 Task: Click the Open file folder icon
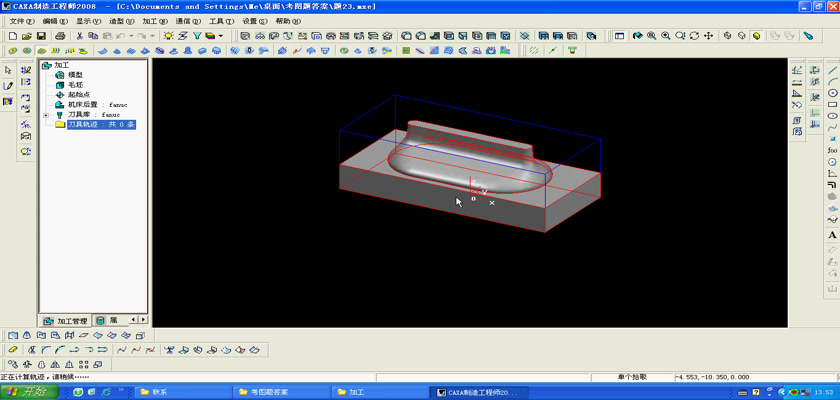[x=27, y=36]
